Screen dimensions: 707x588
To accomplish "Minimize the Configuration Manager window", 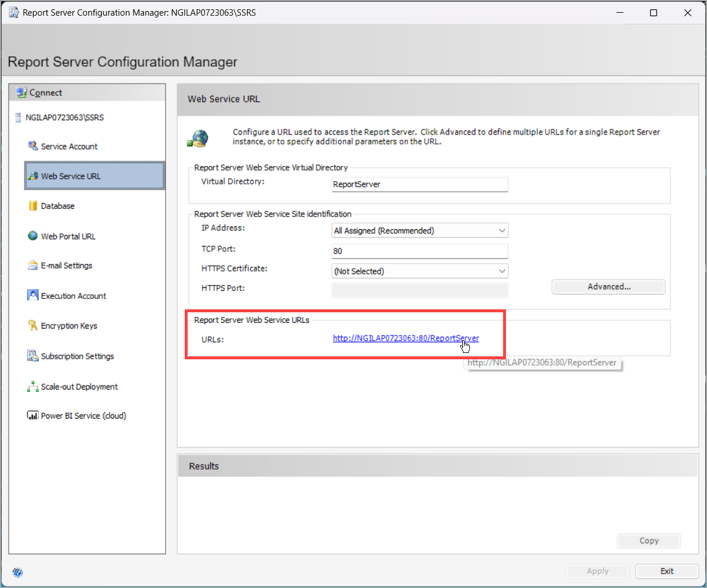I will pos(620,12).
